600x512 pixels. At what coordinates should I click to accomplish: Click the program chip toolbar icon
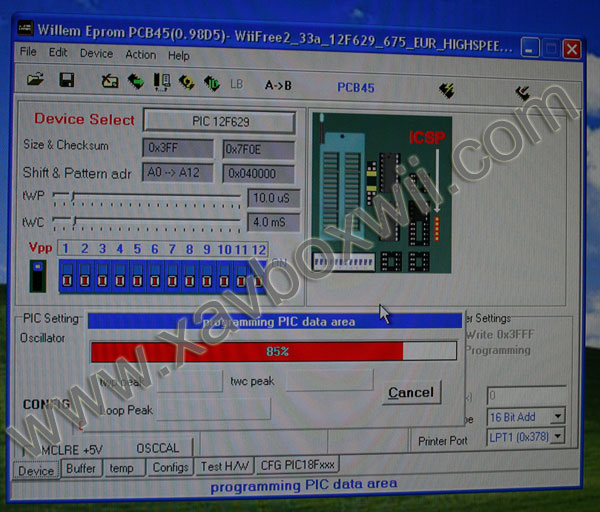162,82
